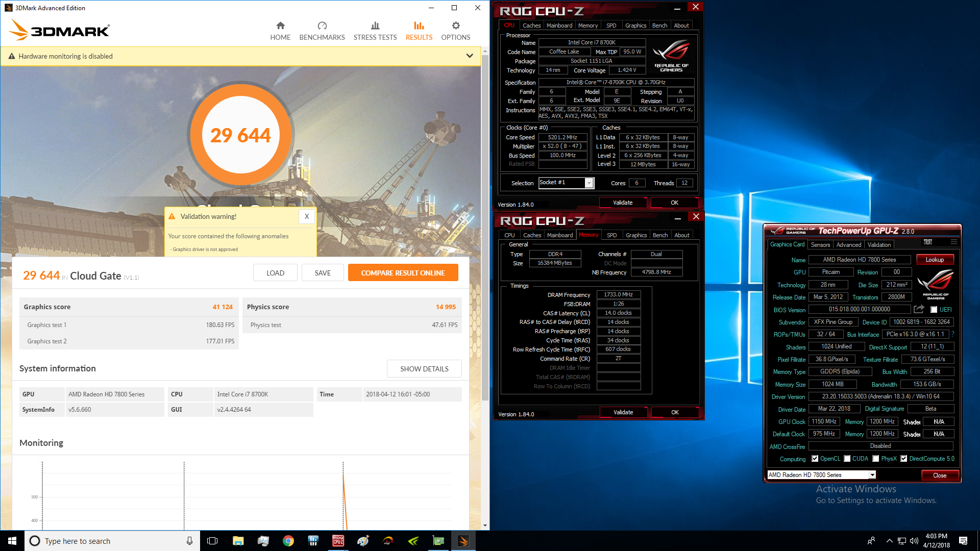Screen dimensions: 980x551
Task: Open the NVIDIA taskbar icon
Action: click(413, 541)
